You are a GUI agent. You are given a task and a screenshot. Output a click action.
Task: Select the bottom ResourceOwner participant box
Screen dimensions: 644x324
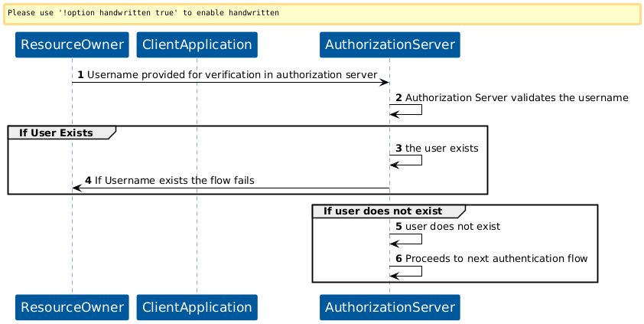point(72,307)
